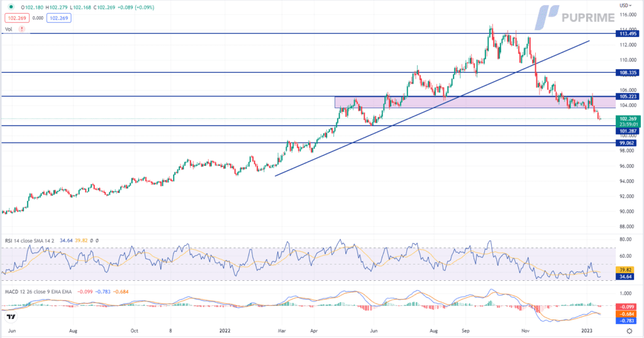Select the Vol indicator label

(9, 29)
